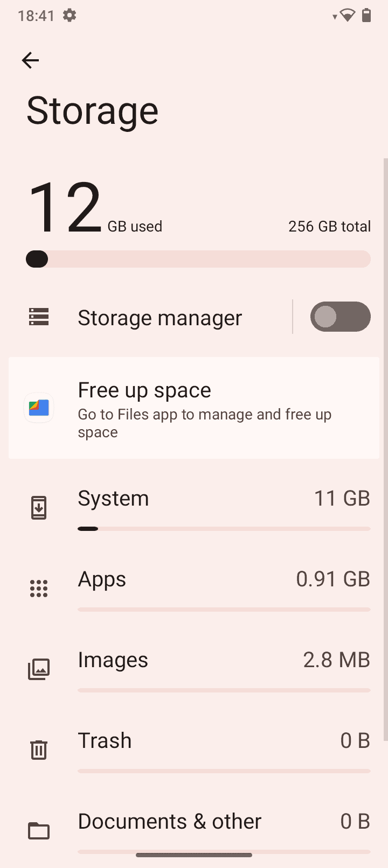Click the System download icon
Screen dimensions: 388x868
[39, 508]
